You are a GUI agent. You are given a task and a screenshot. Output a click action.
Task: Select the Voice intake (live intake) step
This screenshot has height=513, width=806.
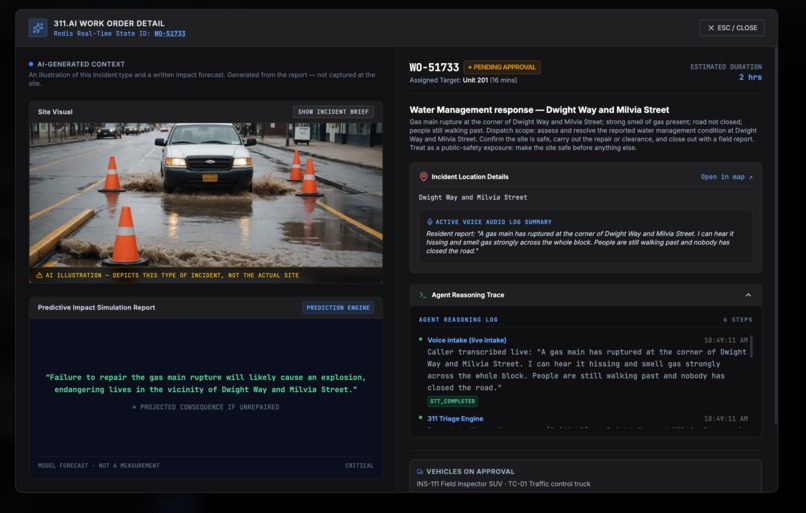coord(467,340)
